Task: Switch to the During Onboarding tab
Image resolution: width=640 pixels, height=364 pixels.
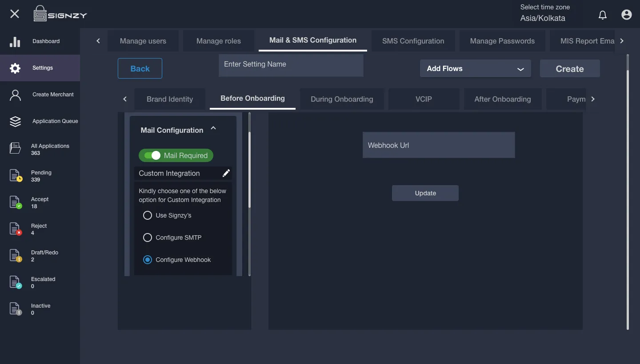Action: point(342,99)
